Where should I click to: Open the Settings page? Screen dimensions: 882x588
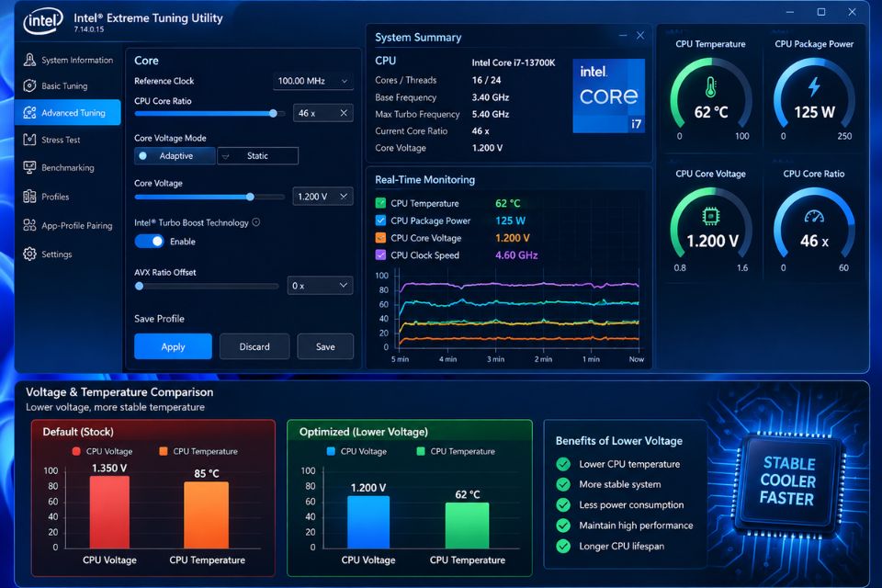[68, 254]
